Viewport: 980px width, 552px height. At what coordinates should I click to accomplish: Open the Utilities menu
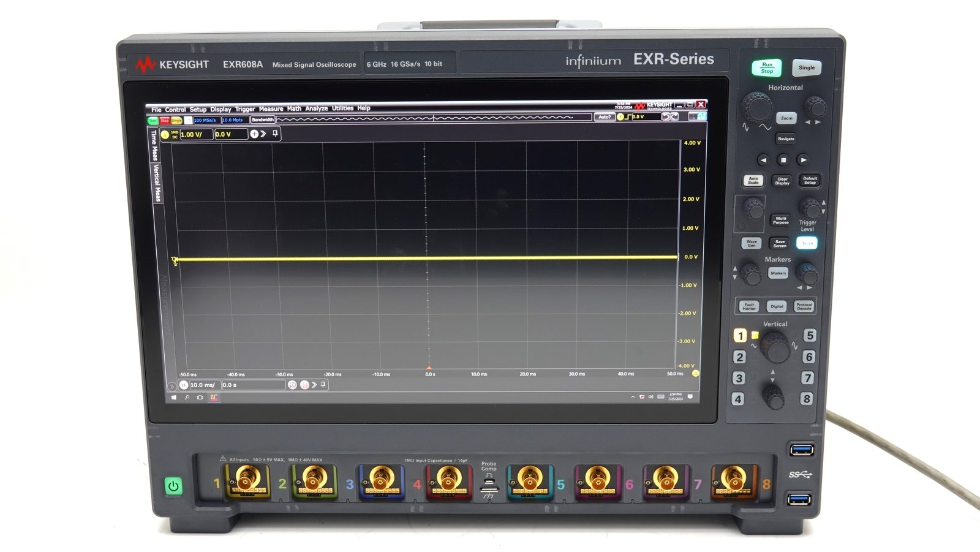pos(342,108)
